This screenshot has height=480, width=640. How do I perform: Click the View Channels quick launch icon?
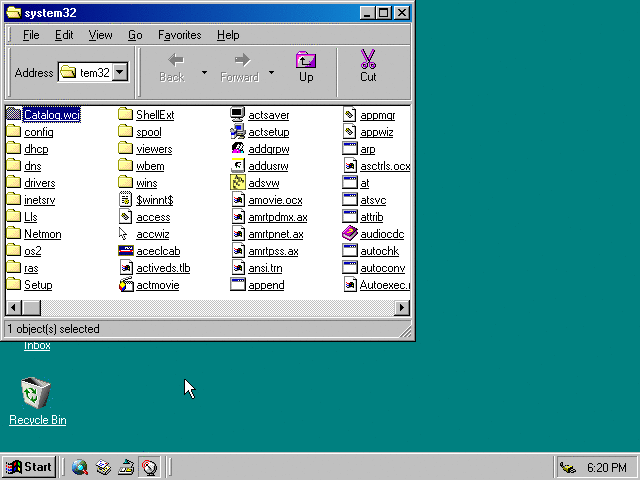point(149,467)
